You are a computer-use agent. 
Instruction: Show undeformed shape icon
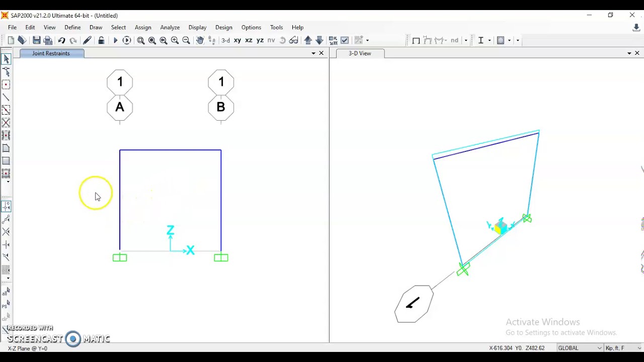pyautogui.click(x=416, y=40)
